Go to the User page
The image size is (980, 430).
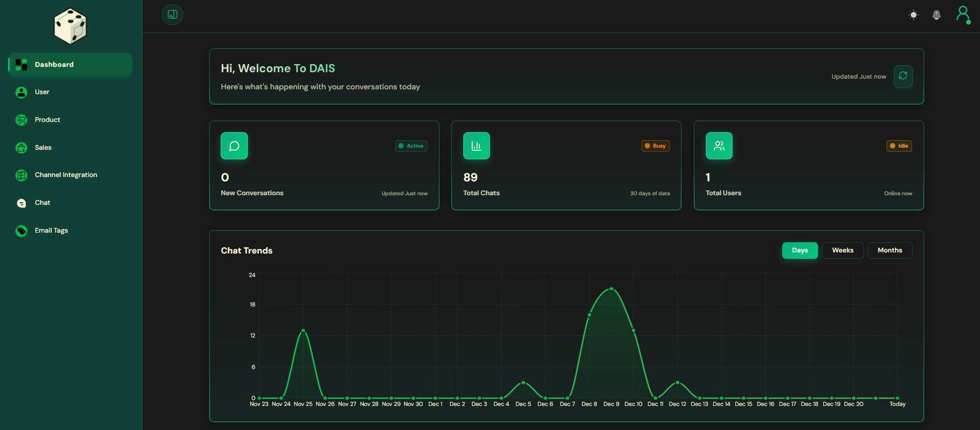(42, 92)
